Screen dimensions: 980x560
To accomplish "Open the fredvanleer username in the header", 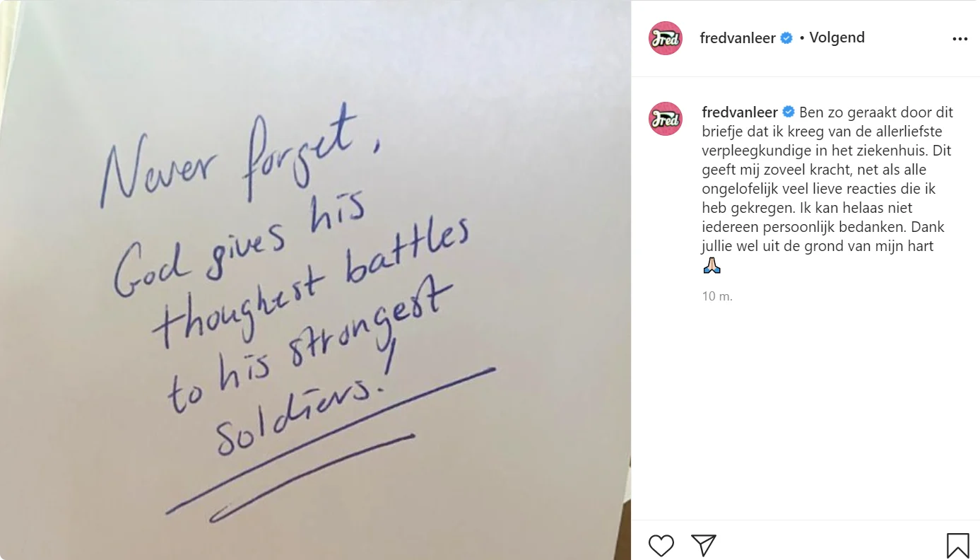I will click(x=738, y=38).
